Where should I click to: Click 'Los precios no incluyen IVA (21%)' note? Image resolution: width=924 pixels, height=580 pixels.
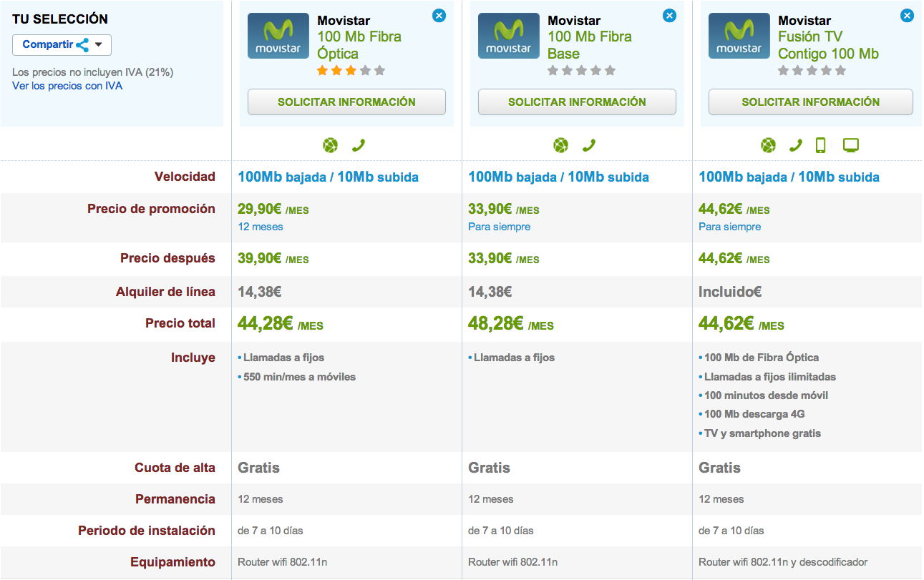93,72
